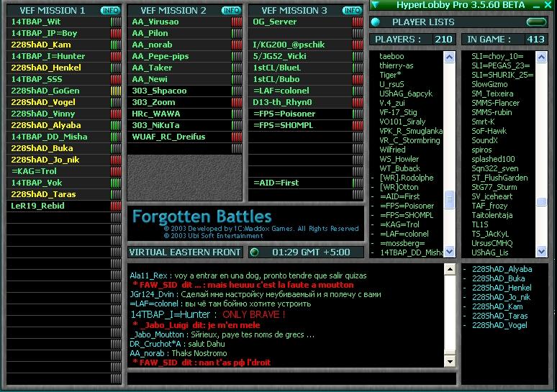
Task: Select =mossberg= in Players list
Action: [402, 243]
